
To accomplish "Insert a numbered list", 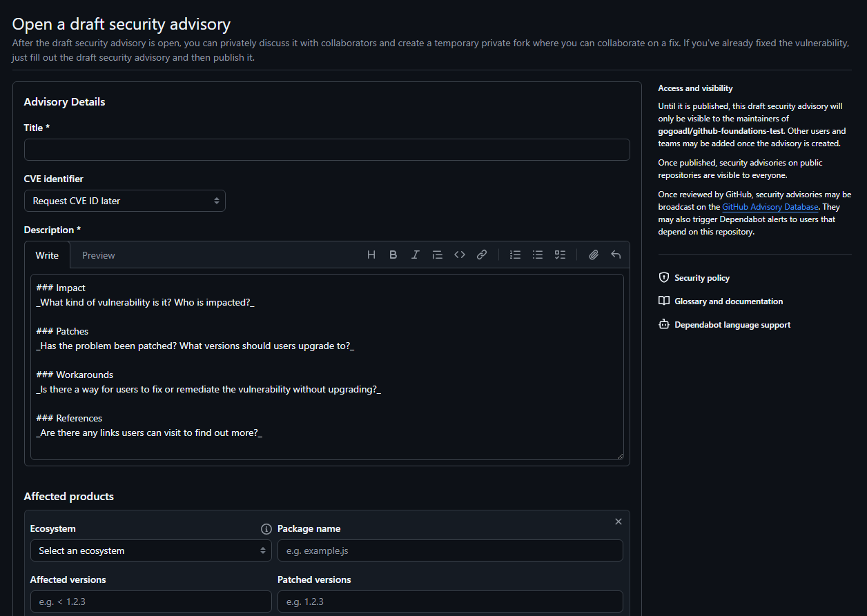I will (x=515, y=255).
